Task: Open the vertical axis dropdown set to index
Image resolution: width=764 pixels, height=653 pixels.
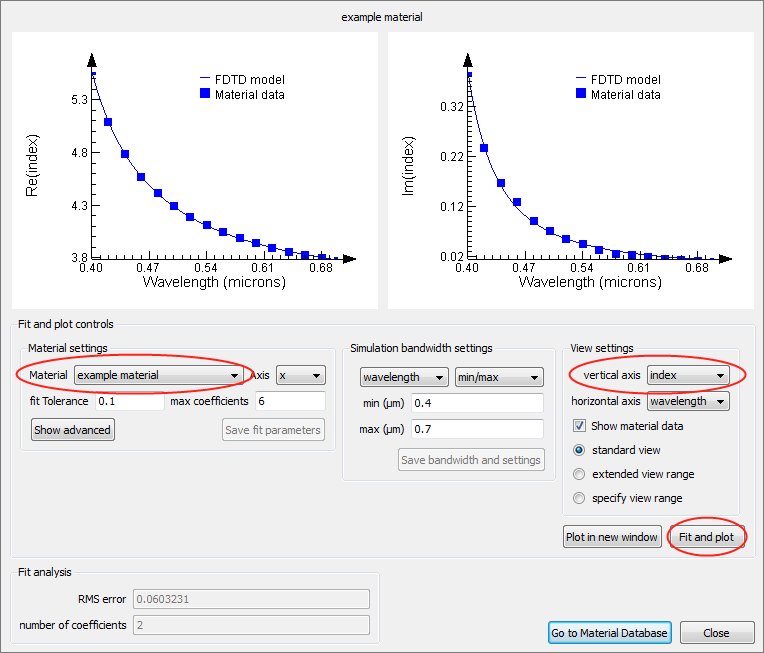Action: [x=688, y=376]
